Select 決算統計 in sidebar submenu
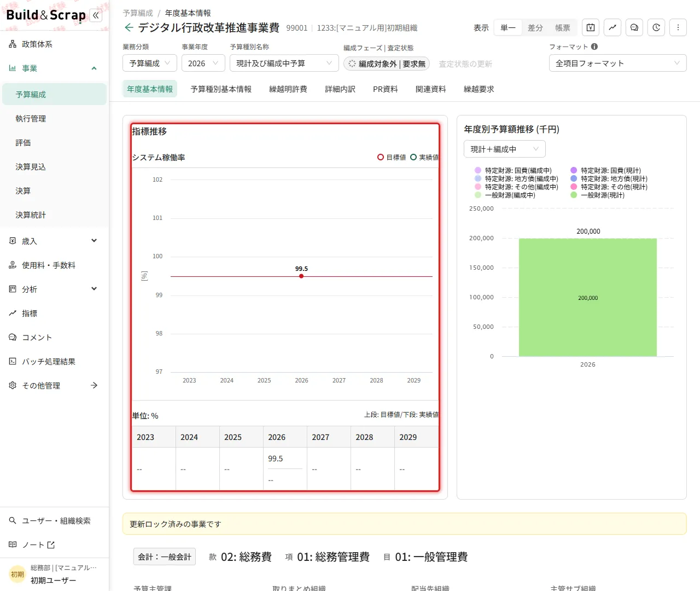Image resolution: width=700 pixels, height=591 pixels. [x=54, y=215]
